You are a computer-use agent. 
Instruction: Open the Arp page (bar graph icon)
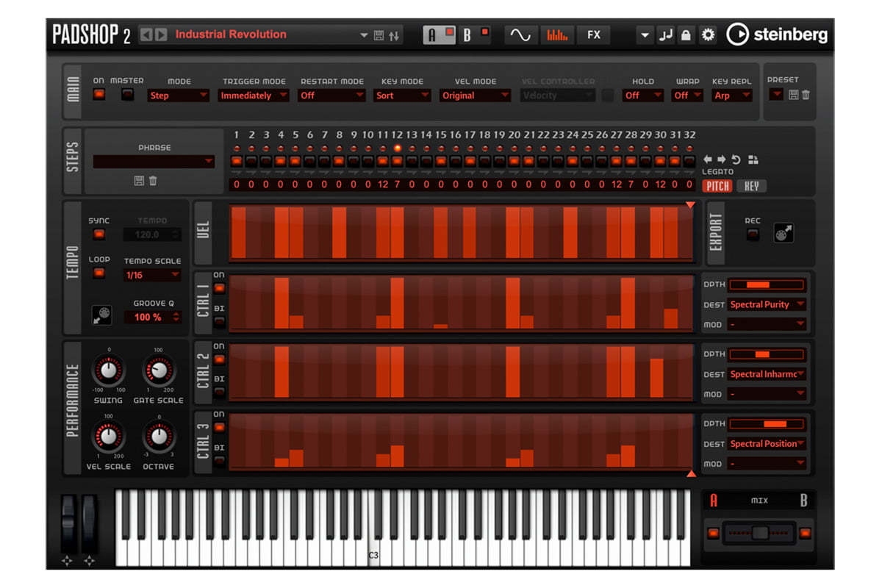pos(557,35)
